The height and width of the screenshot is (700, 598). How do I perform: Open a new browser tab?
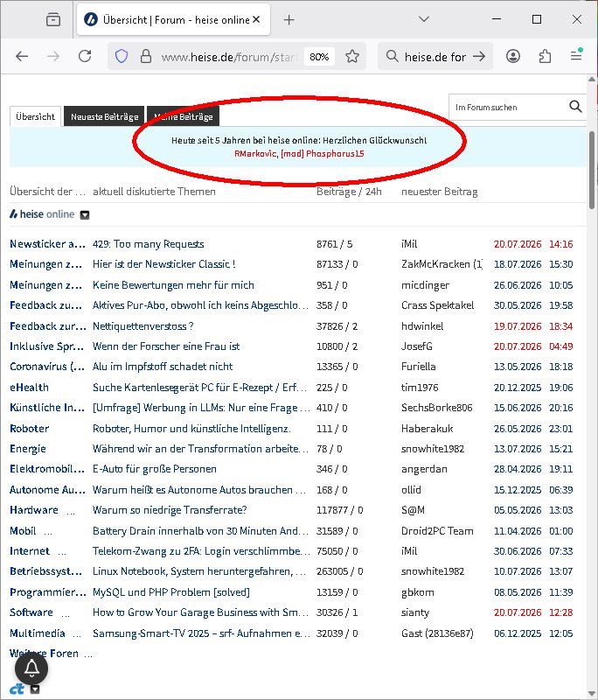[289, 19]
